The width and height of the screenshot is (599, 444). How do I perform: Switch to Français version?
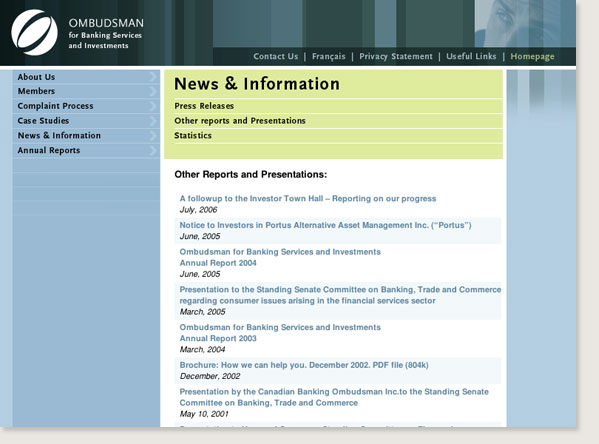coord(329,57)
